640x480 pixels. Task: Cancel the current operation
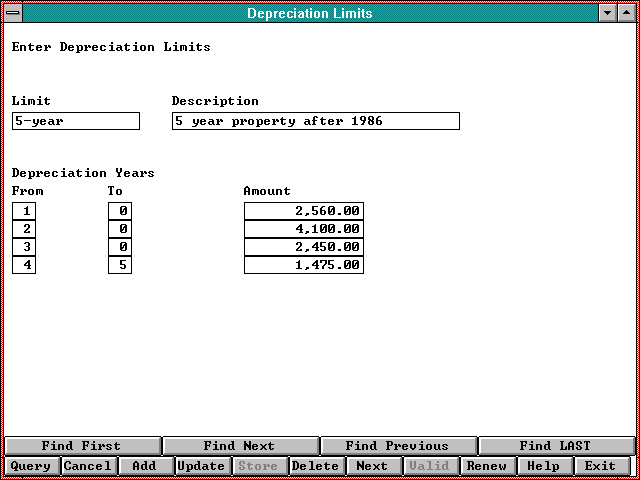tap(87, 466)
